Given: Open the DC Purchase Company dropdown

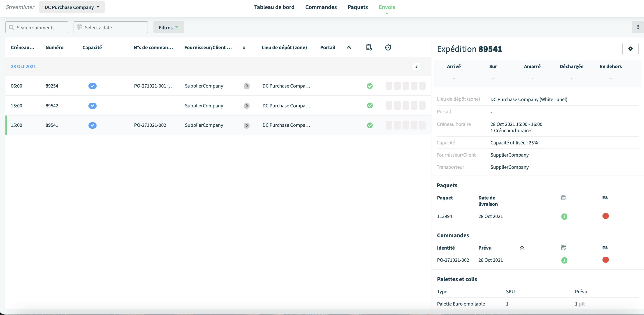Looking at the screenshot, I should coord(72,7).
